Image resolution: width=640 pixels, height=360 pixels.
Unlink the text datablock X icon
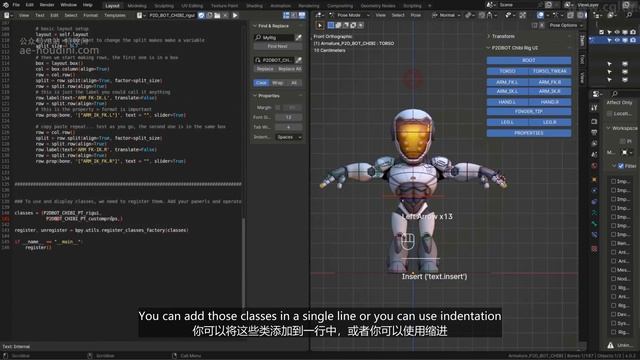click(x=225, y=16)
